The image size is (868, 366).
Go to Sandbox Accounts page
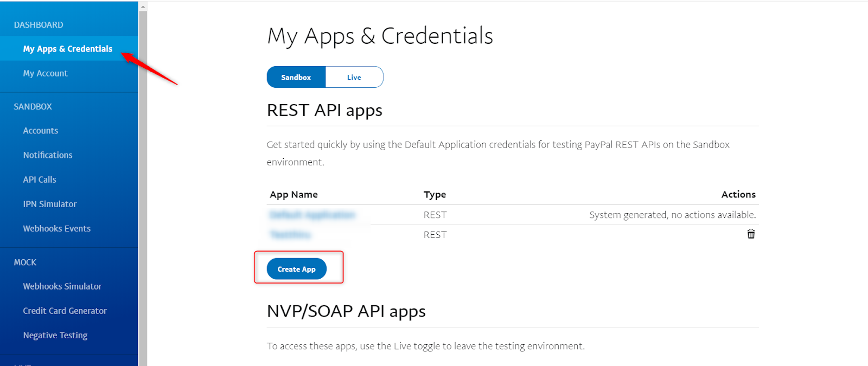[41, 131]
